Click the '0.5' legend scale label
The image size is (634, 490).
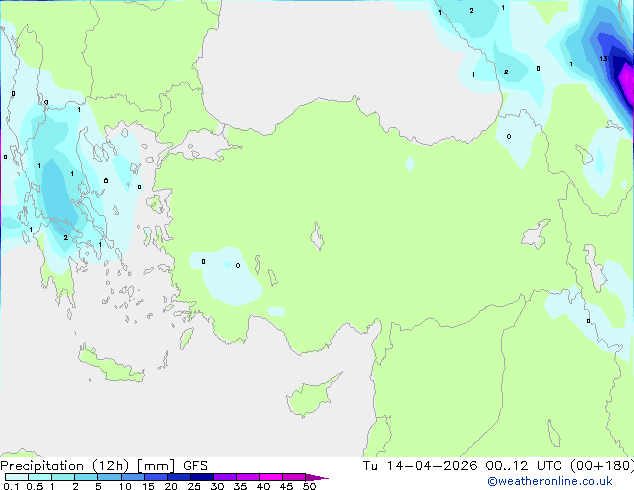pos(35,486)
